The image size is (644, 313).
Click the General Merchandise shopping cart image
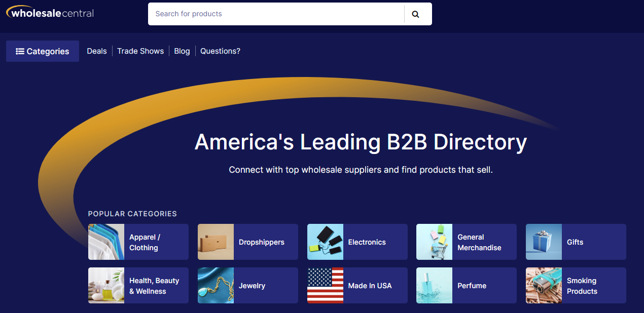[434, 242]
